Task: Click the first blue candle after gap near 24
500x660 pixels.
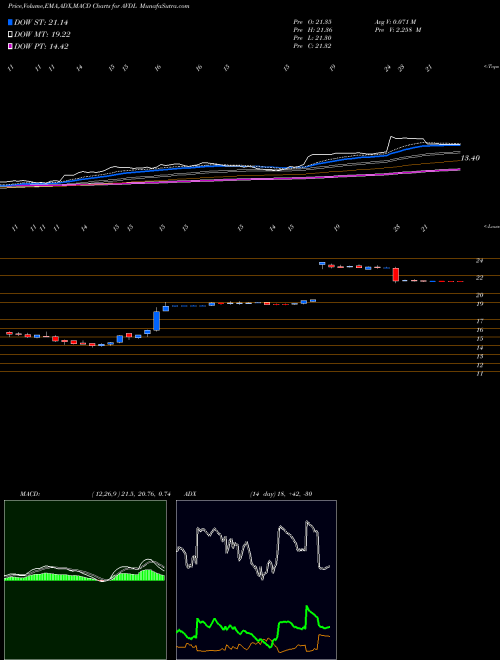Action: coord(322,264)
